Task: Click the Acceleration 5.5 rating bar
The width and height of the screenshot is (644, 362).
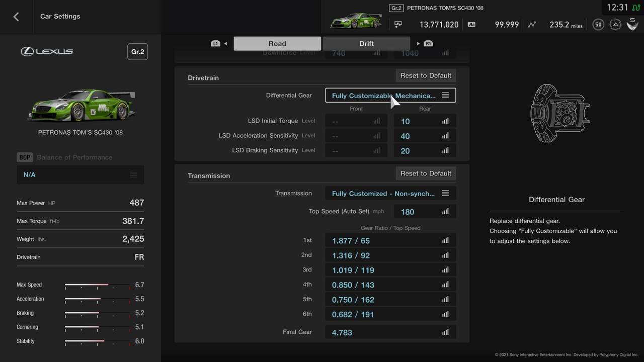Action: (x=97, y=299)
